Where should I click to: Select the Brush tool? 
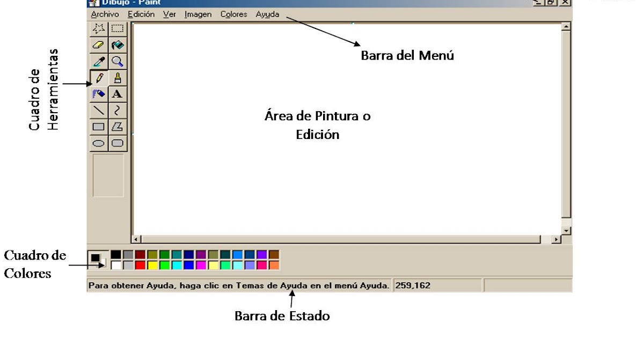click(x=116, y=77)
